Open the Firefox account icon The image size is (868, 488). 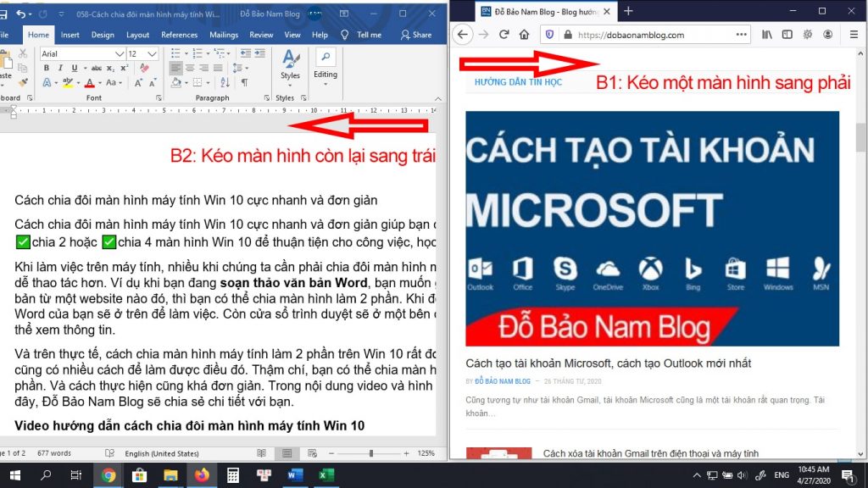[x=827, y=34]
